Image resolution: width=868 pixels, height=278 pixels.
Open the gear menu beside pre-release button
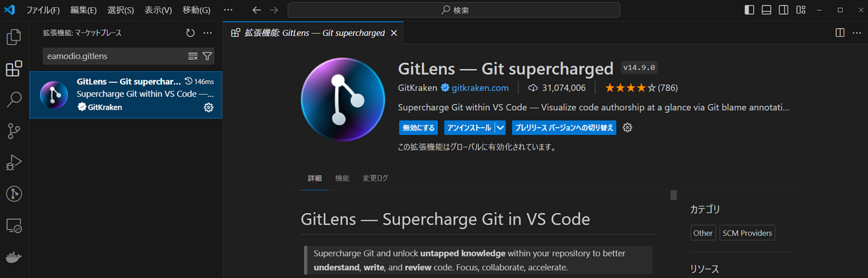click(x=628, y=128)
